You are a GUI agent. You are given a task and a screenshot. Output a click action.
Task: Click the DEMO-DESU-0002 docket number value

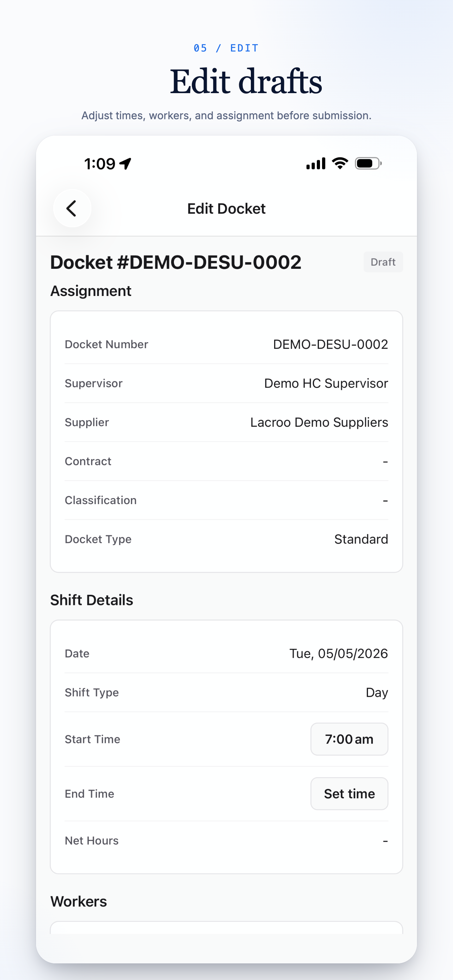tap(331, 344)
